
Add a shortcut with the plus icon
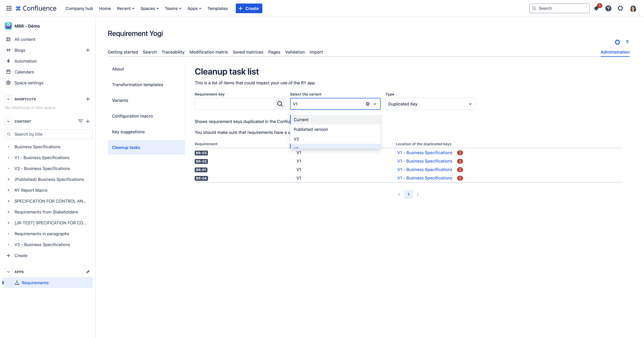coord(88,99)
